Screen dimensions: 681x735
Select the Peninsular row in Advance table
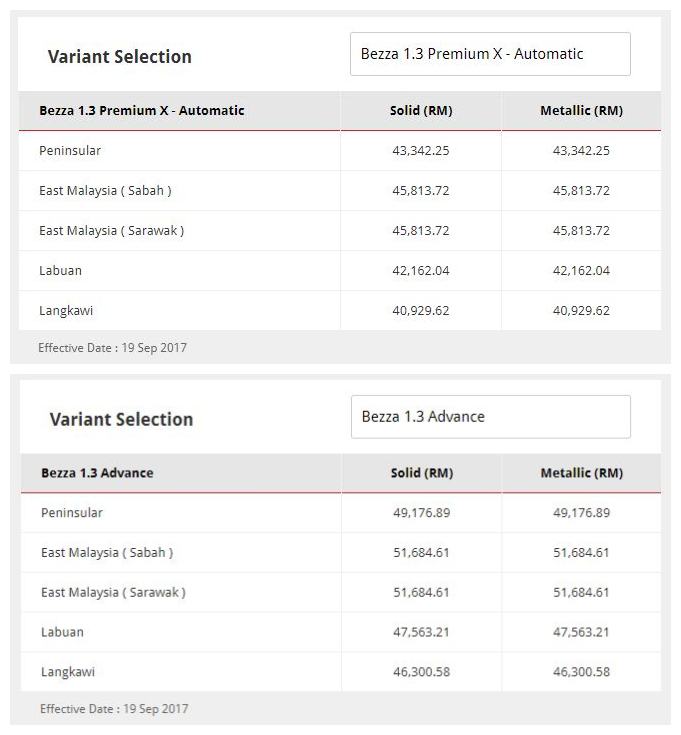(x=72, y=513)
